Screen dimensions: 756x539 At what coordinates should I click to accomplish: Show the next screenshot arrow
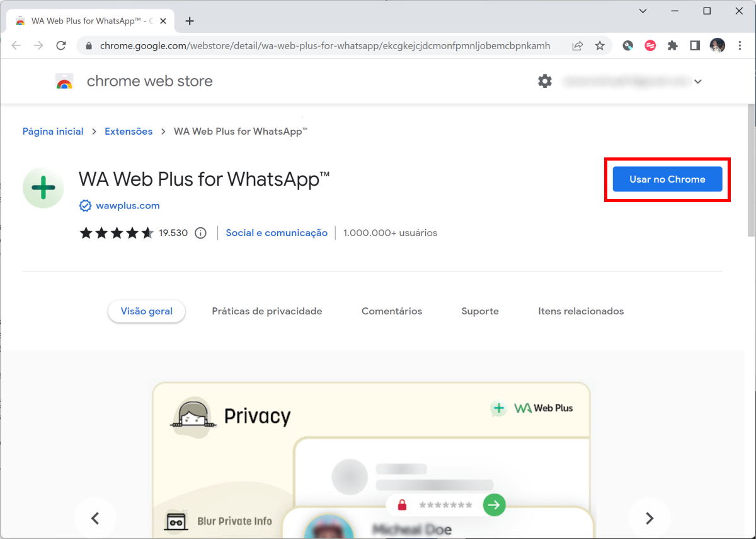point(650,518)
